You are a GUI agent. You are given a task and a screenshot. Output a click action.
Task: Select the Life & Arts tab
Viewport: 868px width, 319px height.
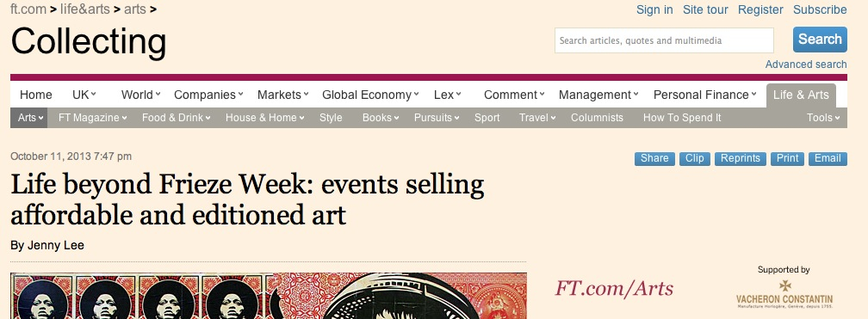pyautogui.click(x=801, y=95)
